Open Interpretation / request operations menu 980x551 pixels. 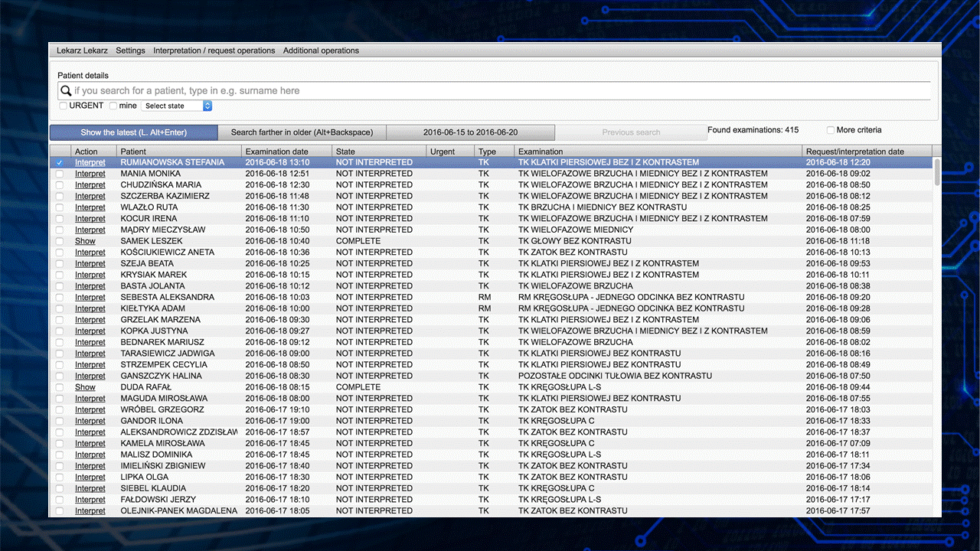pyautogui.click(x=214, y=51)
